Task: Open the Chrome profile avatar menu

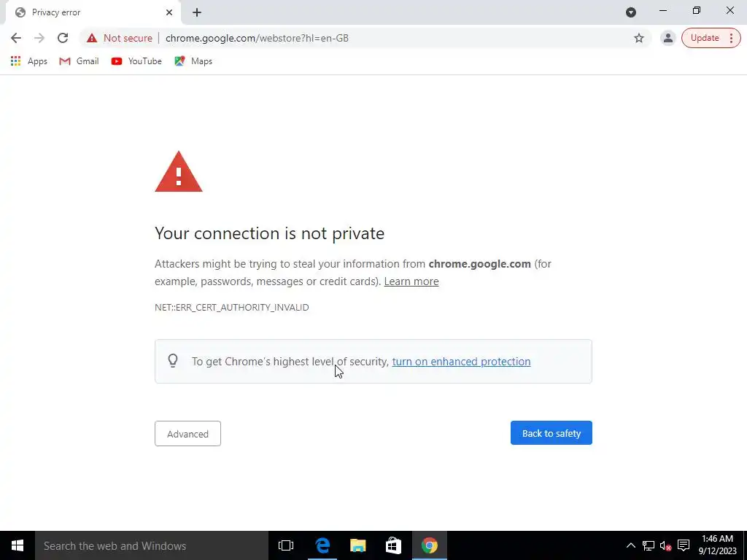Action: (668, 38)
